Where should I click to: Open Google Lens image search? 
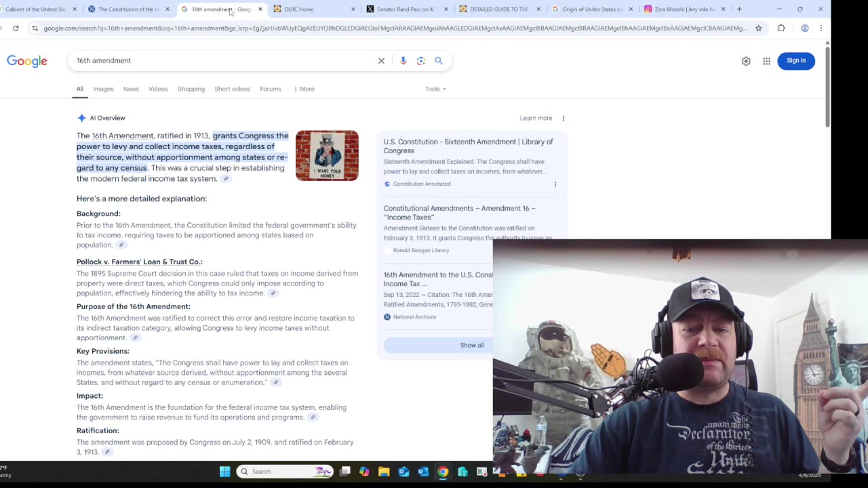(421, 60)
